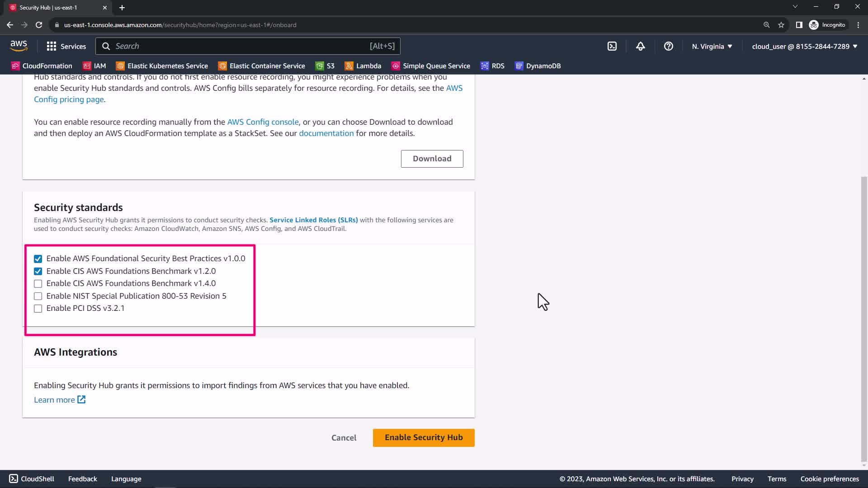This screenshot has height=488, width=868.
Task: Uncheck AWS Foundational Security Best Practices v1.0.0
Action: [38, 259]
